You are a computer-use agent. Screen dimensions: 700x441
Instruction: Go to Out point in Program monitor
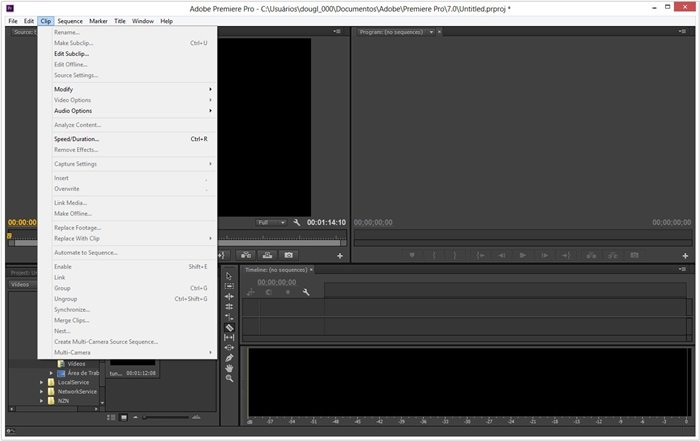[566, 255]
